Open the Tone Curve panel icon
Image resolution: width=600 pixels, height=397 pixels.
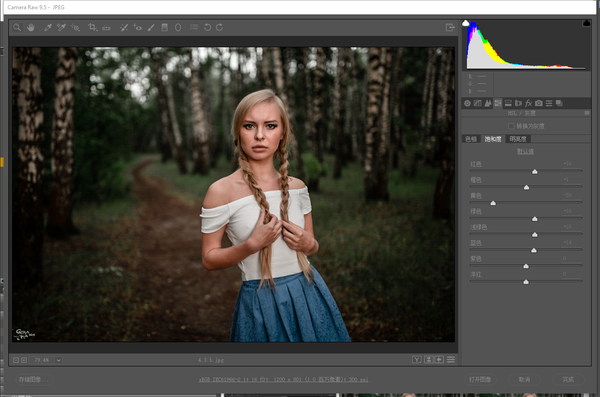(x=478, y=103)
